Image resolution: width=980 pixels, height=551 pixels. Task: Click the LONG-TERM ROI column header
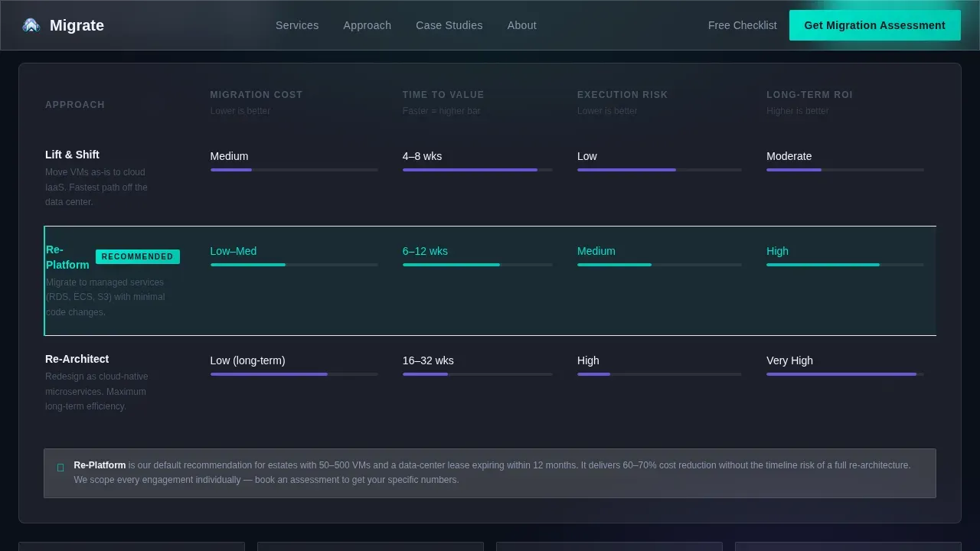pyautogui.click(x=809, y=95)
